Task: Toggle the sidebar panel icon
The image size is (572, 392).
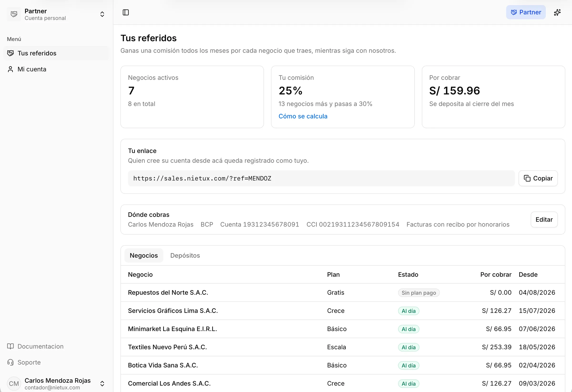Action: 126,12
